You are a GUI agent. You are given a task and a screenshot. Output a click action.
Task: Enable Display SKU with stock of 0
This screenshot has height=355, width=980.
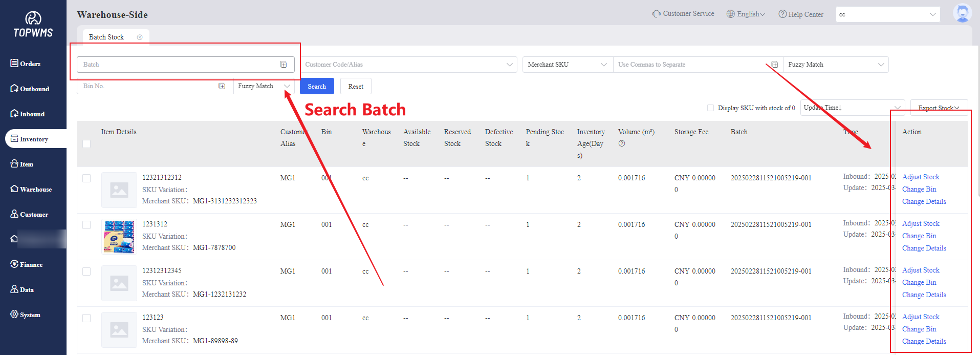(x=710, y=108)
